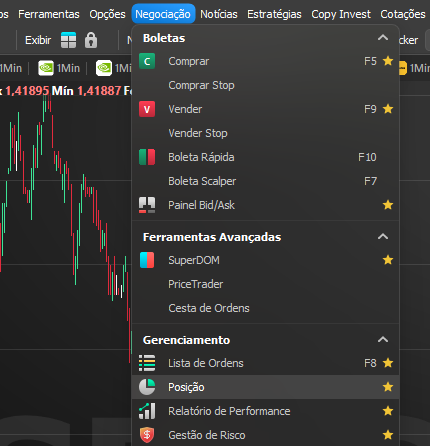Click the Lista de Ordens list icon
This screenshot has height=446, width=430.
[x=147, y=363]
